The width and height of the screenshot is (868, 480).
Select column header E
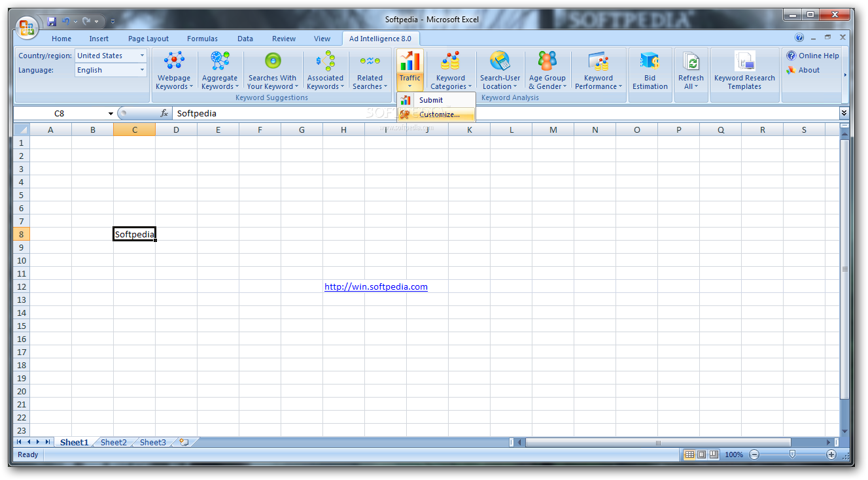(218, 129)
